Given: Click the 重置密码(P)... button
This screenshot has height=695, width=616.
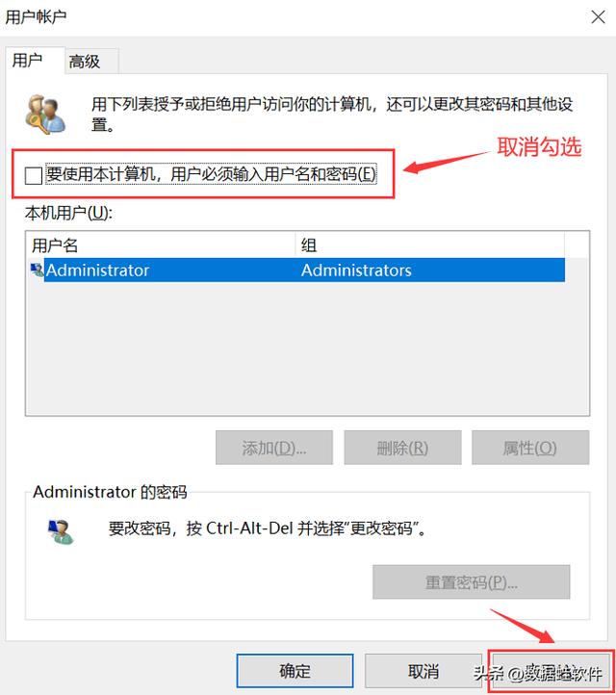Looking at the screenshot, I should [471, 582].
